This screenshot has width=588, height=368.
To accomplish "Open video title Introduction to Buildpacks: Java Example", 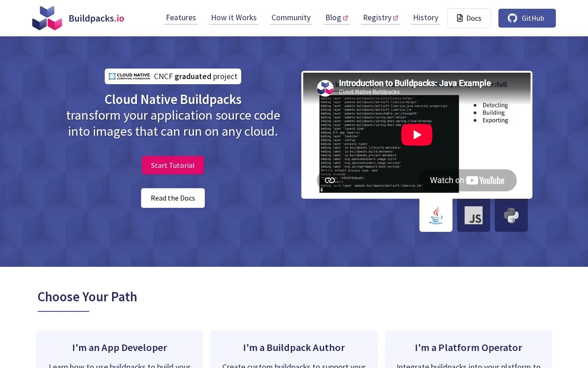I will point(415,83).
